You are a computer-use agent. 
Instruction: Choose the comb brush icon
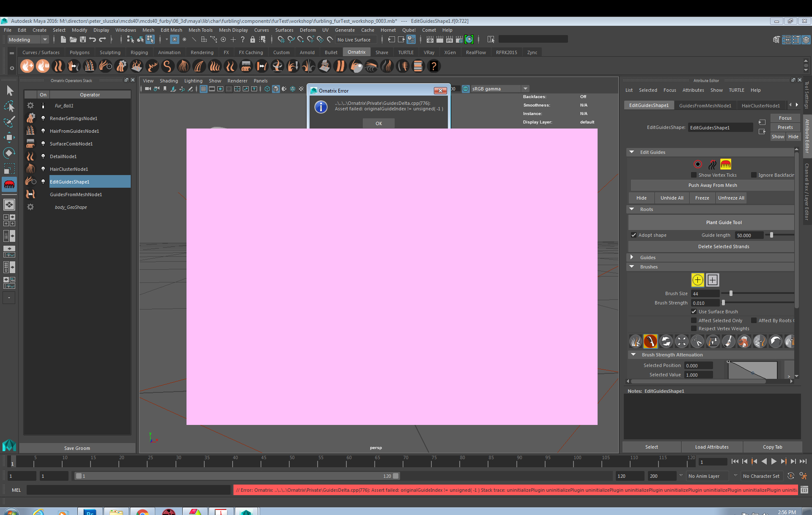tap(650, 341)
